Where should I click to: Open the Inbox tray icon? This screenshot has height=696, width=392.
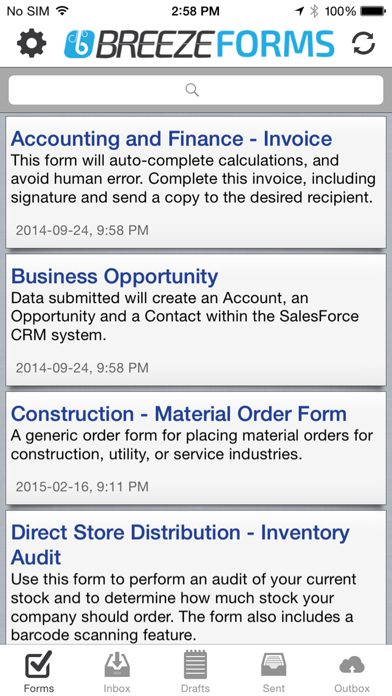tap(117, 664)
